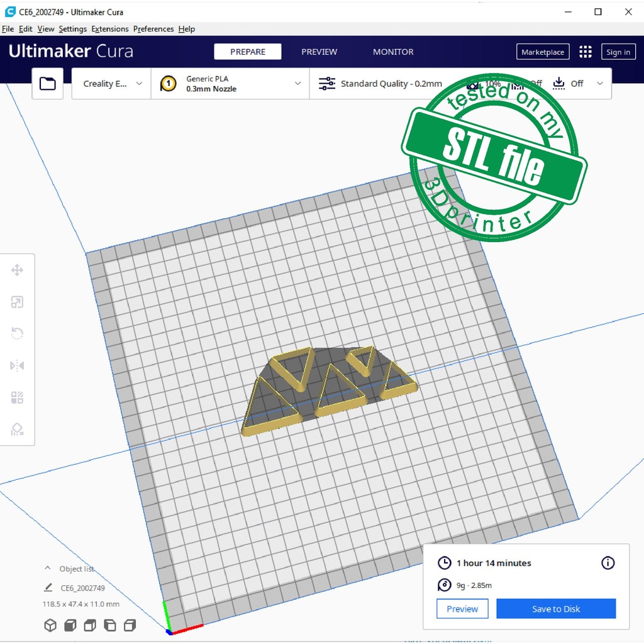
Task: Open the Extensions menu
Action: pos(109,29)
